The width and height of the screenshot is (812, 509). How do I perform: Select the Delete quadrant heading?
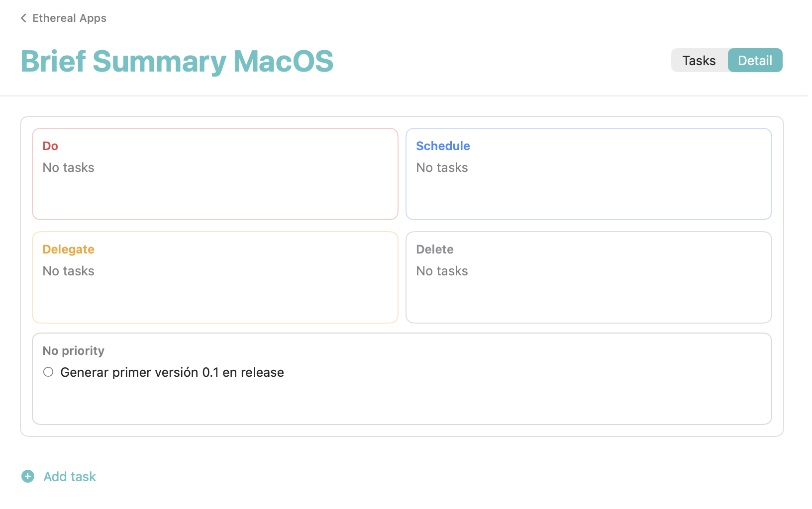[435, 250]
